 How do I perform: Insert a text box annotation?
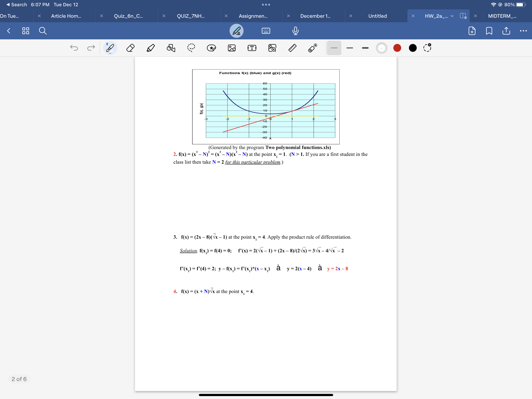(252, 48)
